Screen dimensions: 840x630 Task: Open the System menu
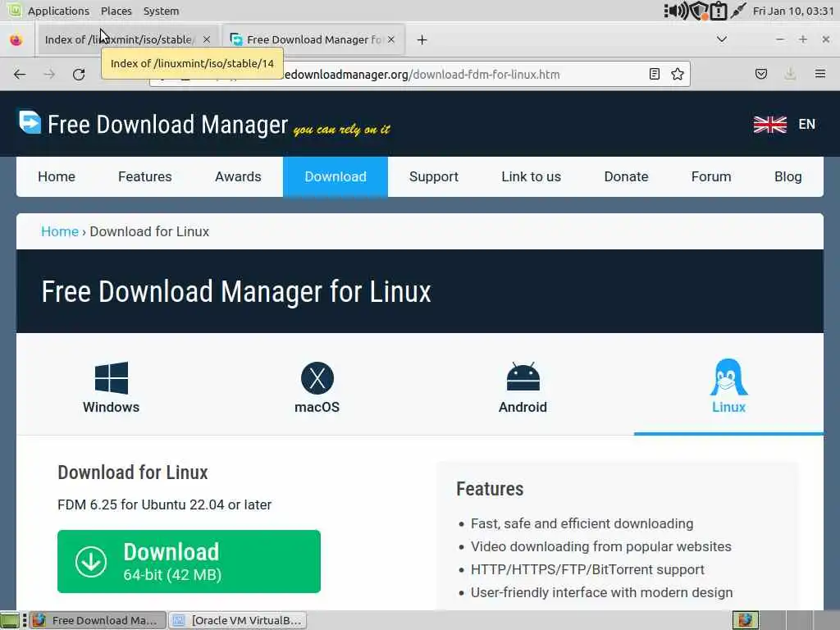tap(161, 11)
